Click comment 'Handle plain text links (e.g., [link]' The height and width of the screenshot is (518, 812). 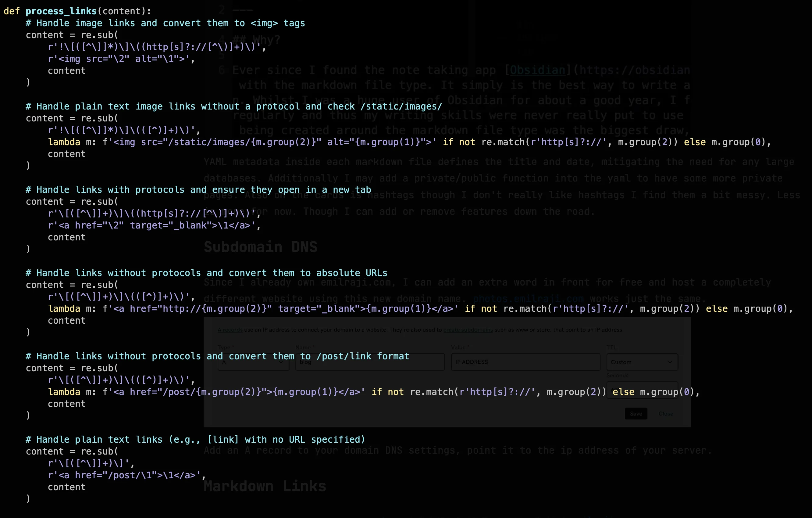195,439
